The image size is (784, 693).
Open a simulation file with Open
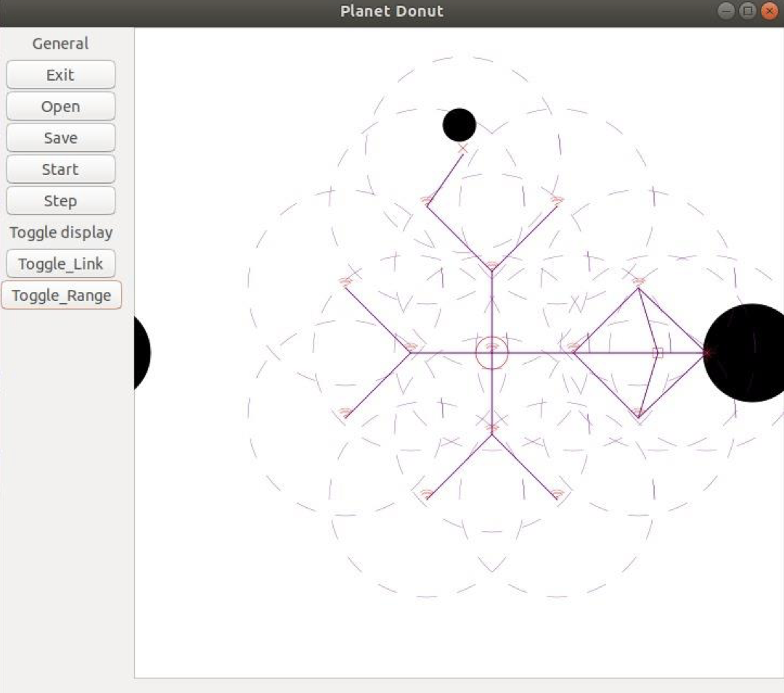click(x=60, y=106)
